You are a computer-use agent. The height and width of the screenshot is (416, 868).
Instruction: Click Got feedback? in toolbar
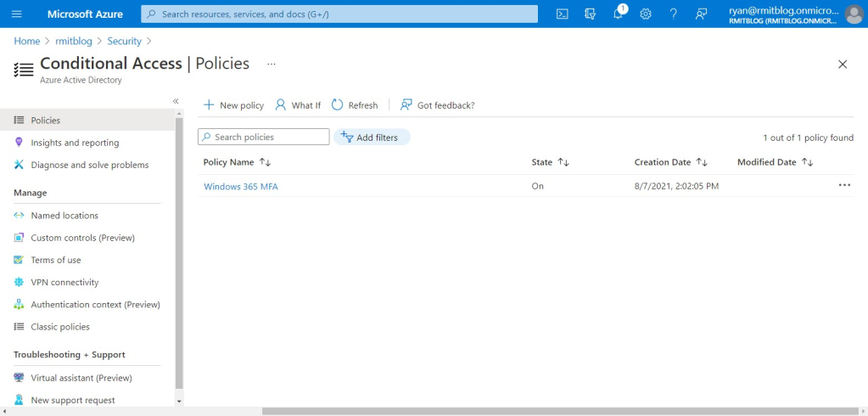pyautogui.click(x=437, y=104)
